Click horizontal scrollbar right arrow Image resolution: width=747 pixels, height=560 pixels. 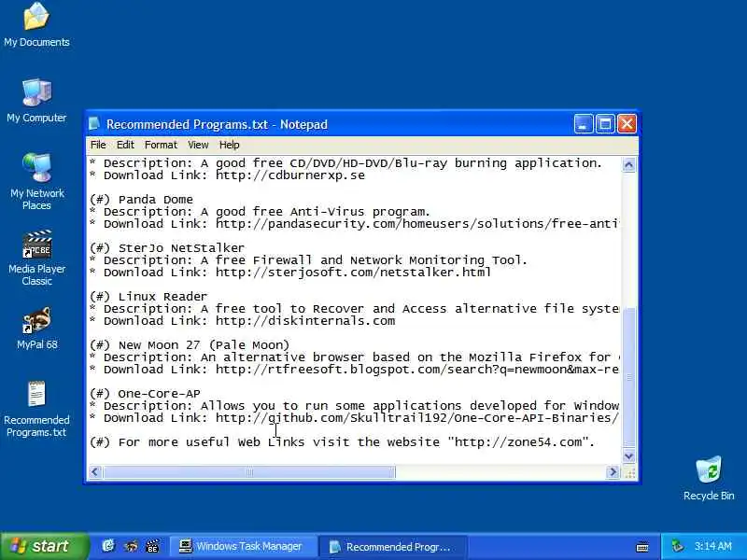tap(613, 472)
